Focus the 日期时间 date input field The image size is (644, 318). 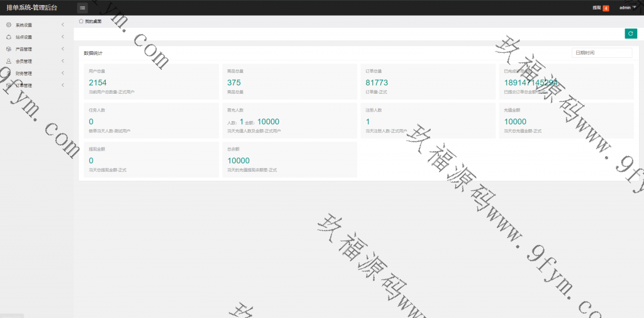pos(601,53)
